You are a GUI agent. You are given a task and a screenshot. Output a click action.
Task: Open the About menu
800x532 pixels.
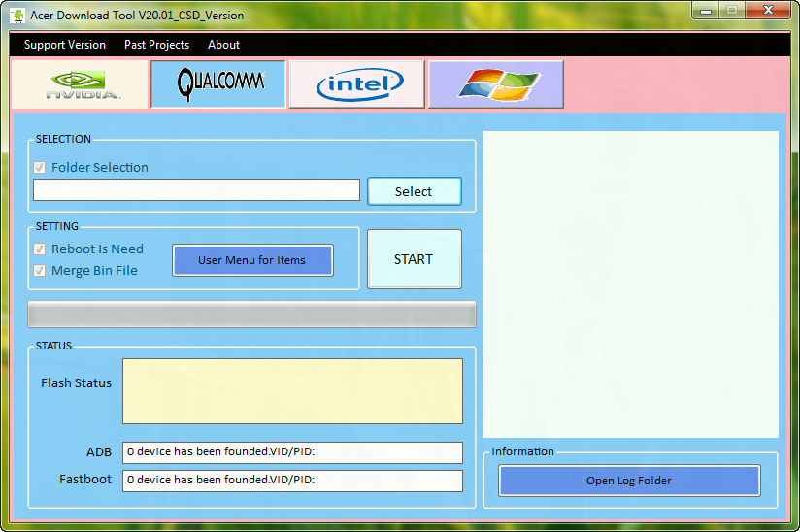pos(223,45)
